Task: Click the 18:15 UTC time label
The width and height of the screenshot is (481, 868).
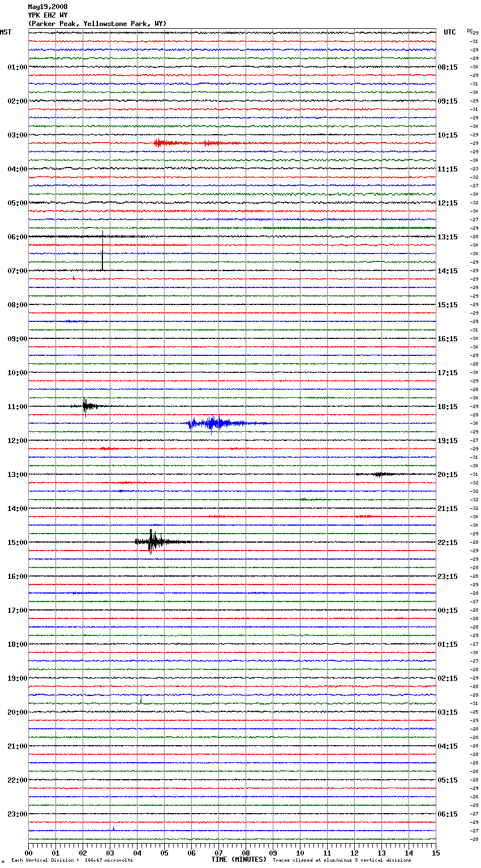Action: (448, 407)
